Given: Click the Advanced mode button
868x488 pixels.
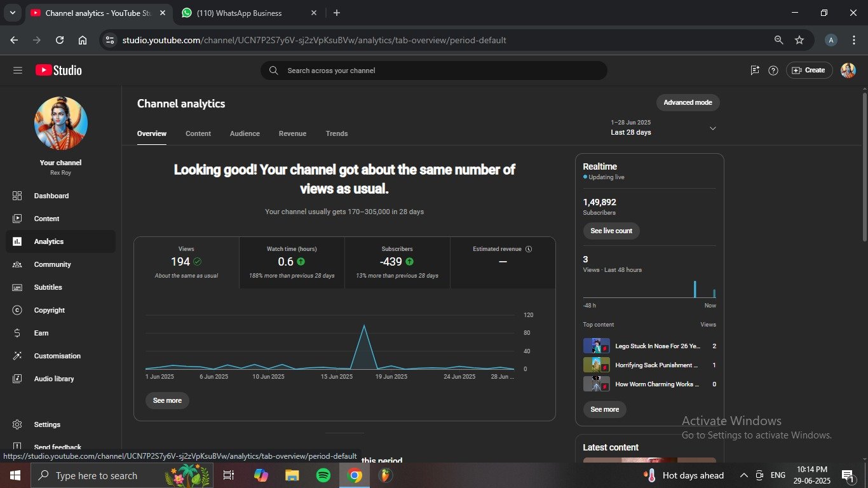Looking at the screenshot, I should [688, 102].
